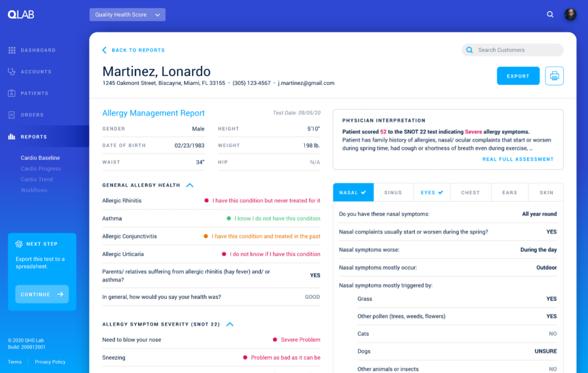Open the Chest symptoms tab
588x373 pixels.
tap(470, 193)
